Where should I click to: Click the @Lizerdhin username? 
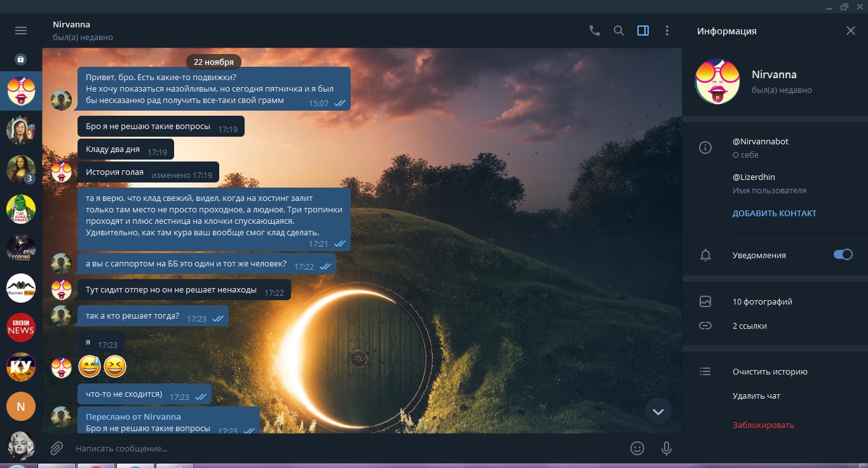click(x=754, y=177)
